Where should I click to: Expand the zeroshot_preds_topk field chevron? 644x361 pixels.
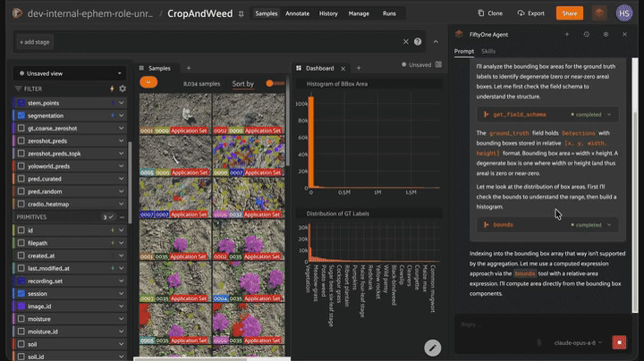(121, 154)
